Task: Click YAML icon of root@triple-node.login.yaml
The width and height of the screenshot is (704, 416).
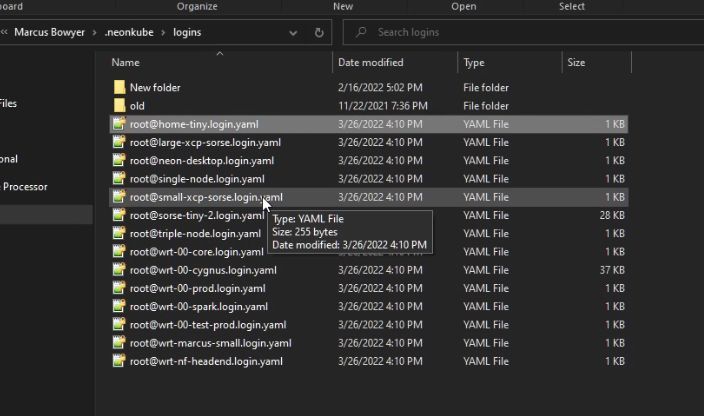Action: (x=119, y=233)
